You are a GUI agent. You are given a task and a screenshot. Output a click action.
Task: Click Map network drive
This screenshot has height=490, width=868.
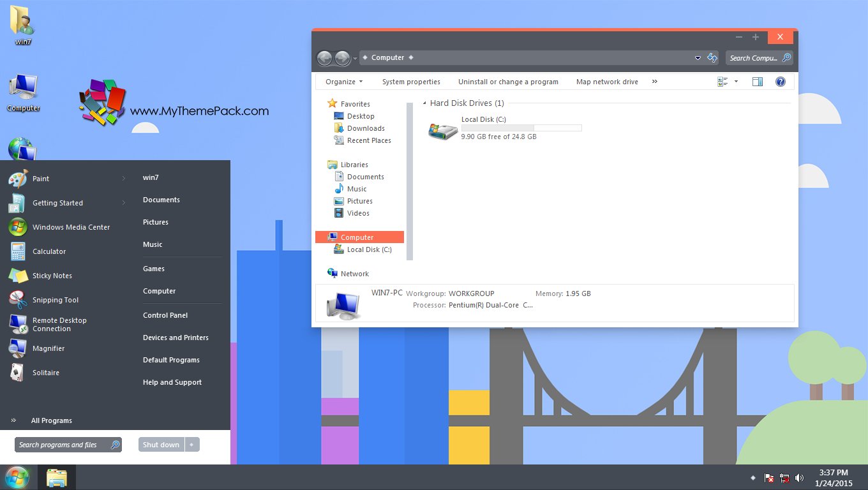607,82
